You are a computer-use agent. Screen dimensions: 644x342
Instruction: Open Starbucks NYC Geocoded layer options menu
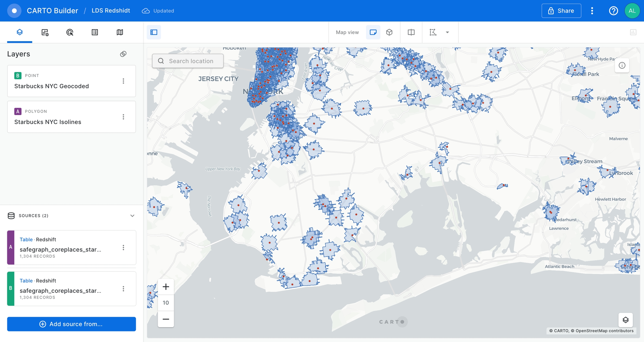(x=123, y=81)
